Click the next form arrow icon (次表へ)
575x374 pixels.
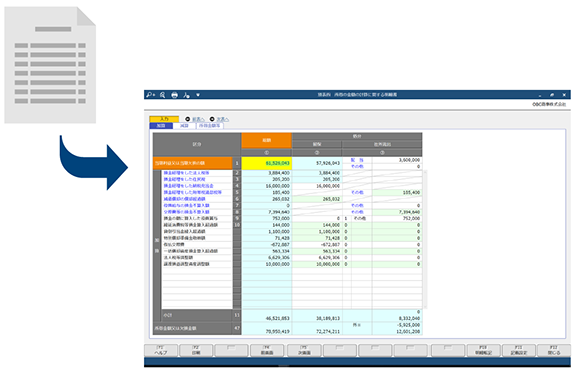point(212,119)
